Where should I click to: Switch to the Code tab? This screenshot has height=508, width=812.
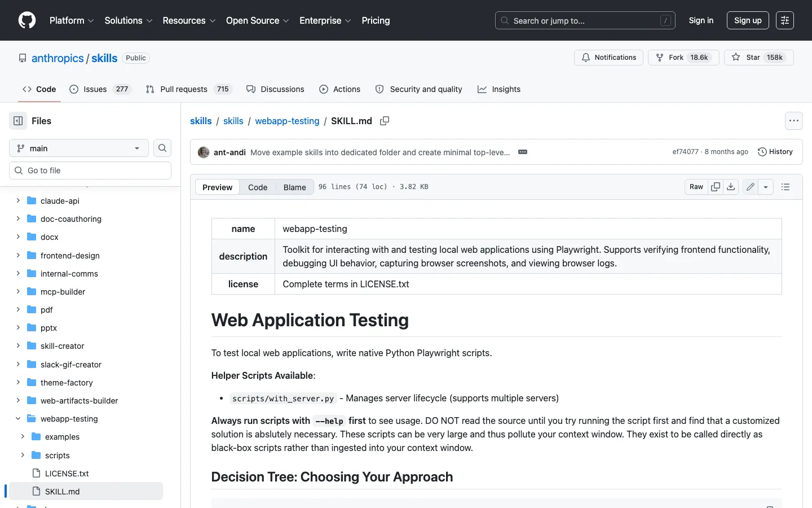39,89
